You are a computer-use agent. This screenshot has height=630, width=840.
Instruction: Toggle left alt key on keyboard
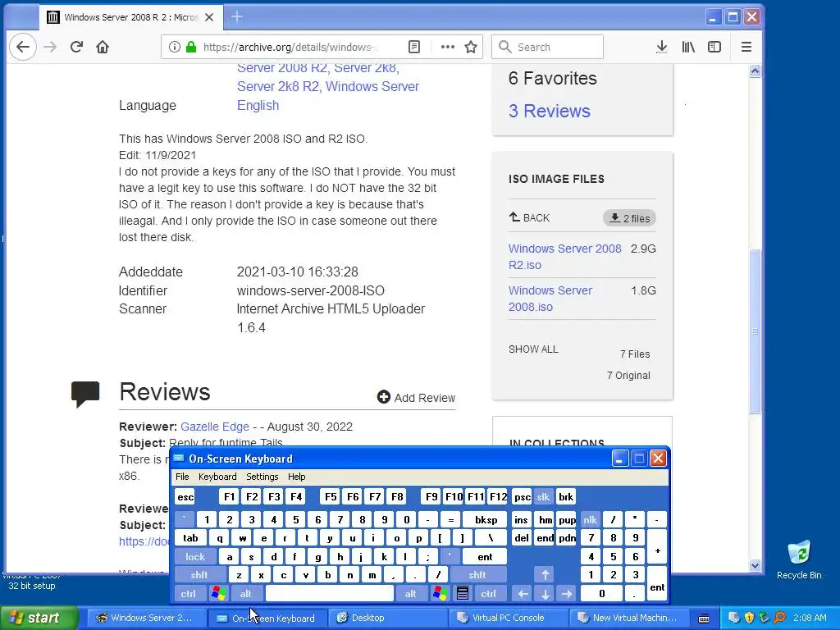coord(246,594)
